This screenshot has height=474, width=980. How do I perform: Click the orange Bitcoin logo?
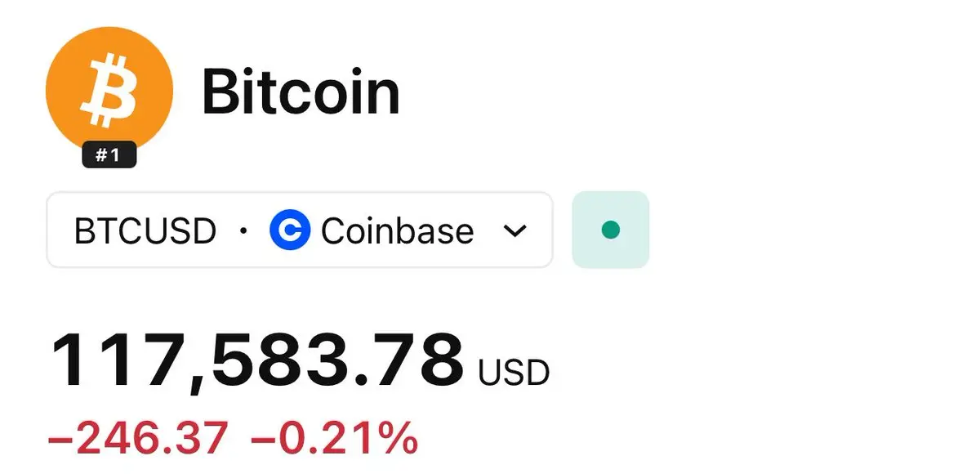point(109,90)
